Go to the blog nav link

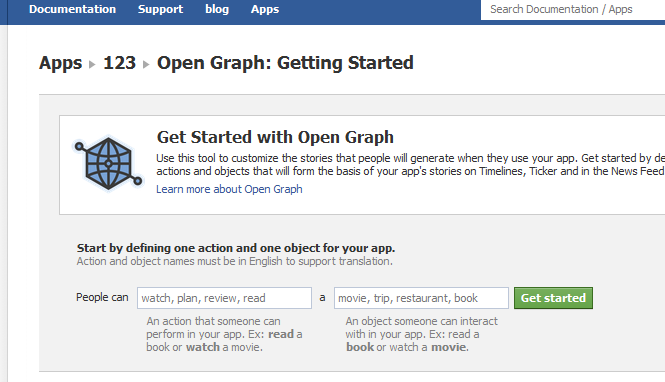[x=217, y=9]
